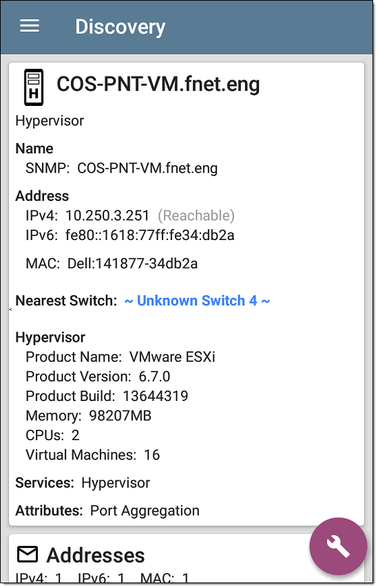Click the Product Version 6.7.0 line
Viewport: 378px width, 588px height.
(x=98, y=376)
